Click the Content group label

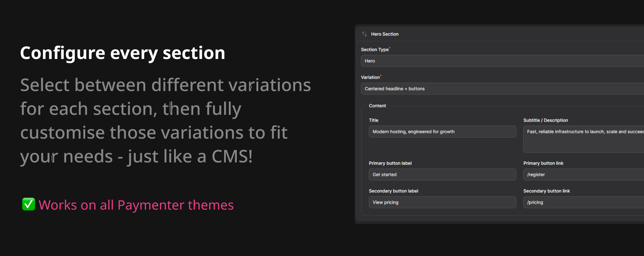coord(377,106)
